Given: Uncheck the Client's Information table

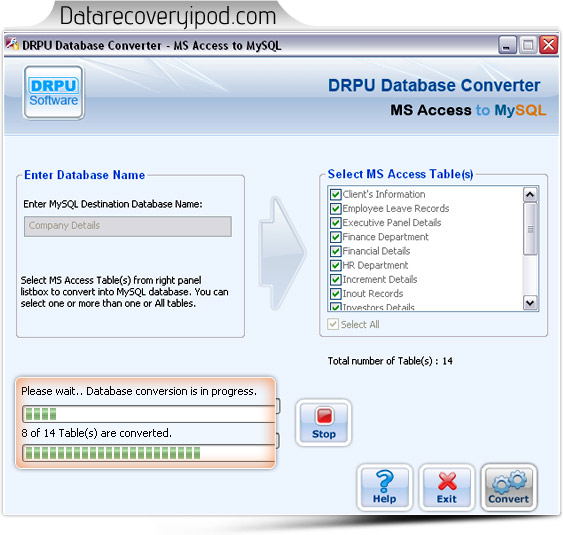Looking at the screenshot, I should click(335, 195).
